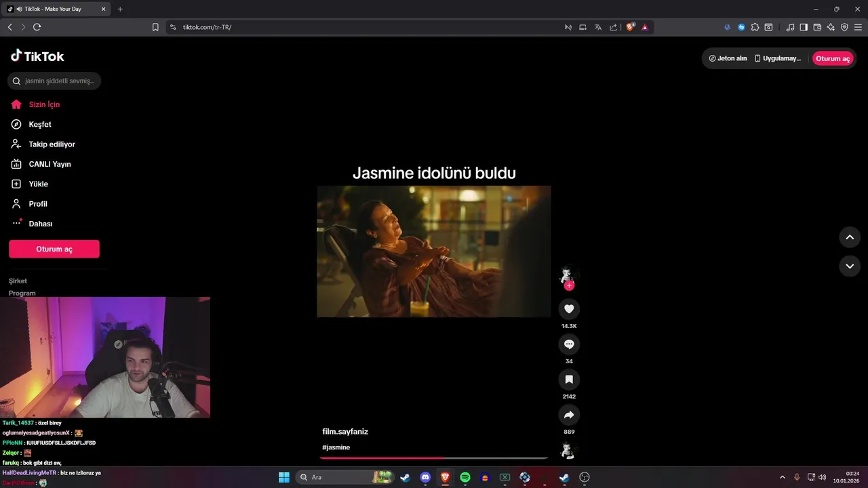Share the video using the arrow icon
868x488 pixels.
click(x=569, y=415)
